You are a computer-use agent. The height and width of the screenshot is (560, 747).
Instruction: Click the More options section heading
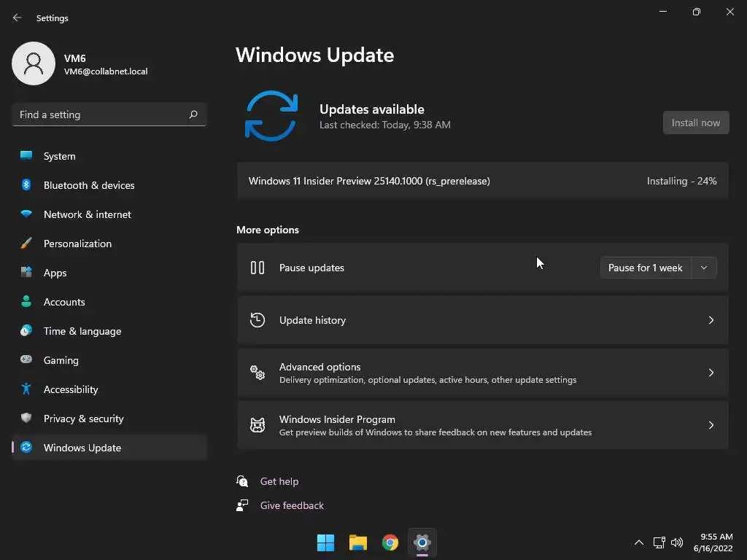[x=268, y=230]
